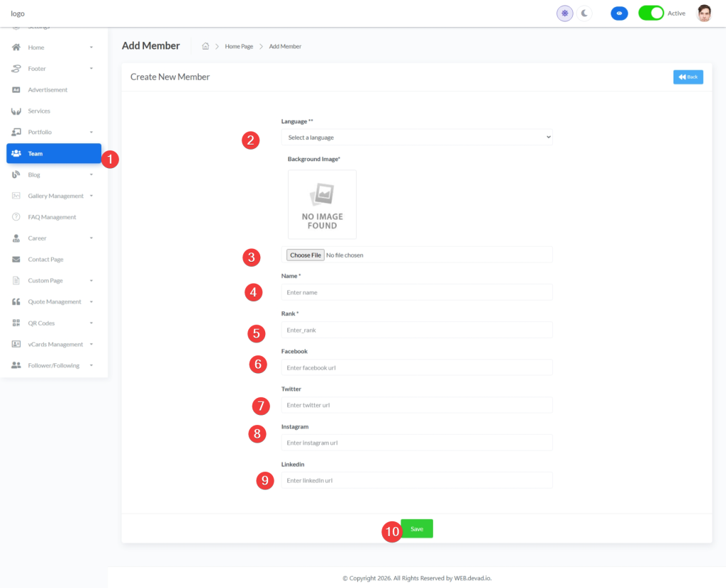Image resolution: width=726 pixels, height=588 pixels.
Task: Open the Blog sidebar menu
Action: pos(34,174)
